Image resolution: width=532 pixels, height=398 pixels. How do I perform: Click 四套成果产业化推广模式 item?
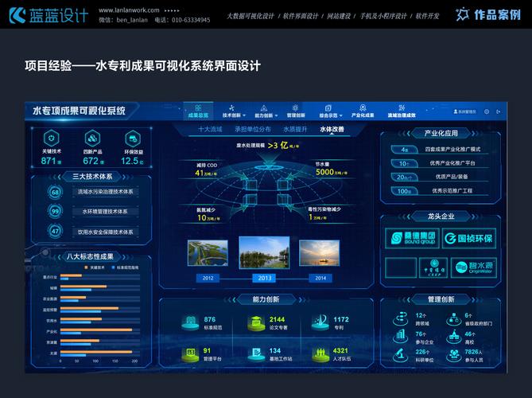(452, 149)
